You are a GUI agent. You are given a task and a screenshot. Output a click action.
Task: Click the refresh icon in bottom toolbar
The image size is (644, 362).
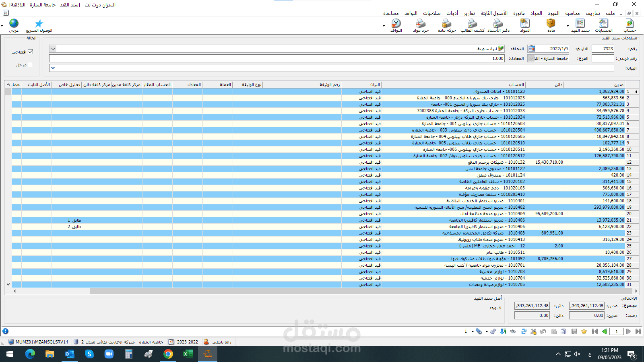[523, 331]
